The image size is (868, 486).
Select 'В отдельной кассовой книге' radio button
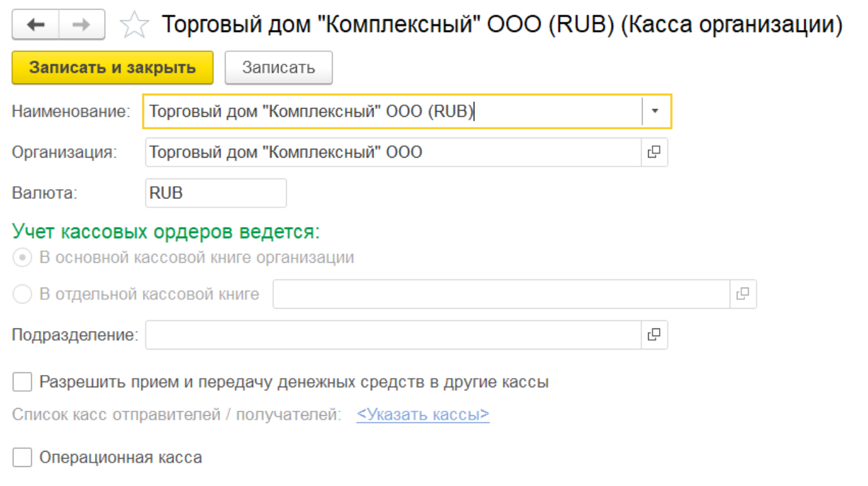coord(22,294)
